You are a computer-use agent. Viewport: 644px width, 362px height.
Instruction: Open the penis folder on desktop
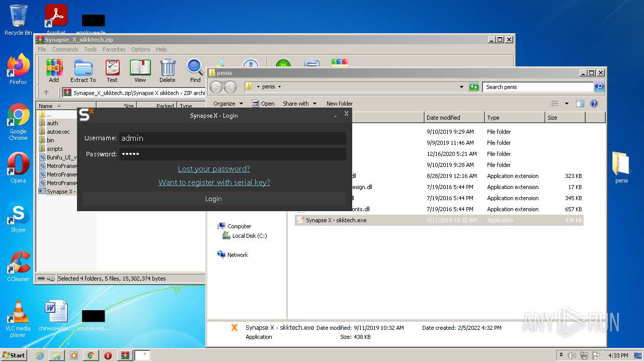click(x=621, y=167)
